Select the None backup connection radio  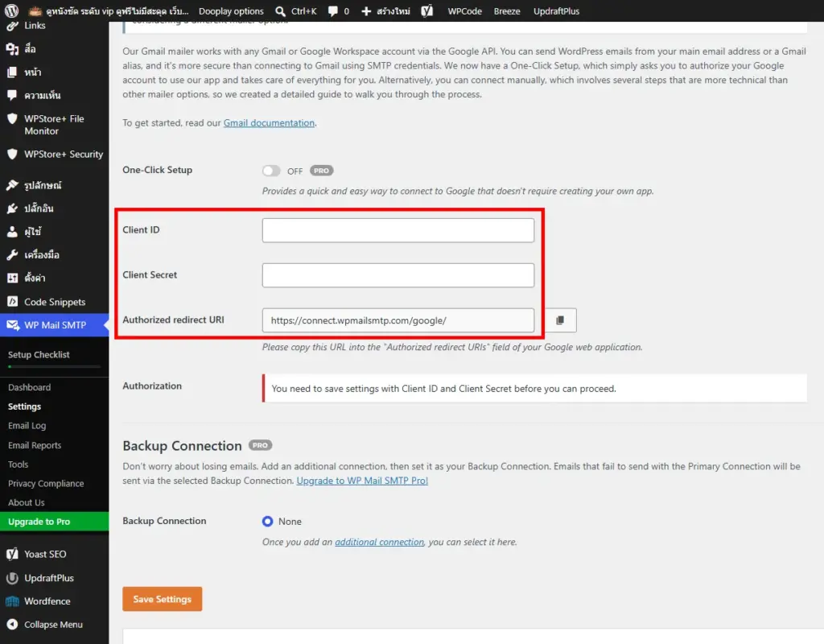pos(267,521)
